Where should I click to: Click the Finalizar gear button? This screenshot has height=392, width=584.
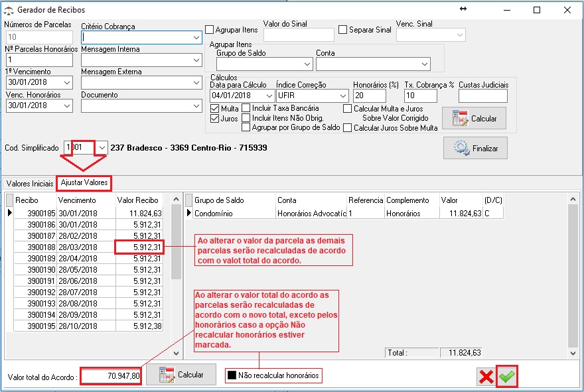(475, 149)
